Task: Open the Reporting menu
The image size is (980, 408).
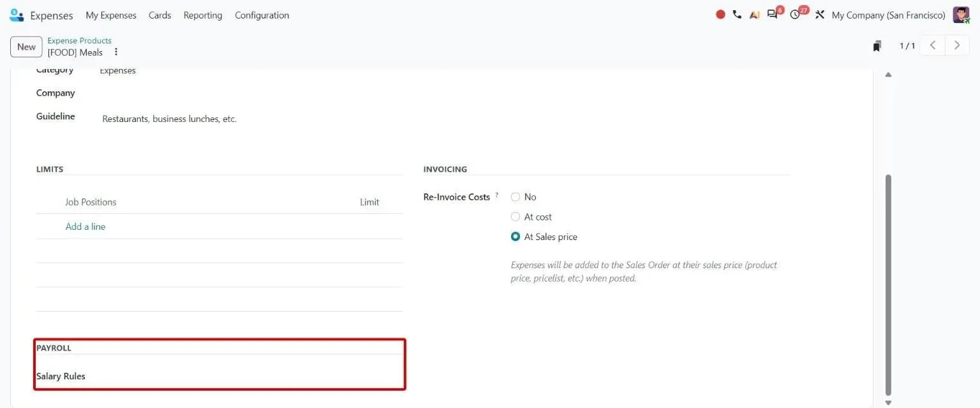Action: pyautogui.click(x=203, y=15)
